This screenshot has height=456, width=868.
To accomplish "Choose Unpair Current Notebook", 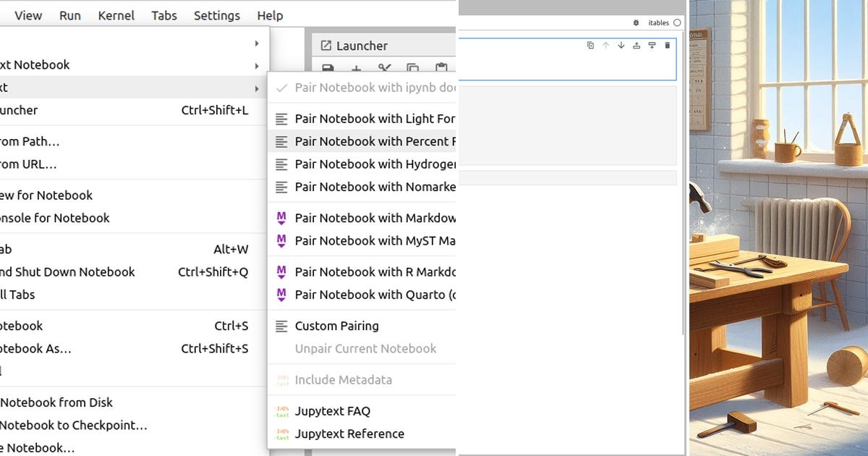I will click(x=361, y=349).
